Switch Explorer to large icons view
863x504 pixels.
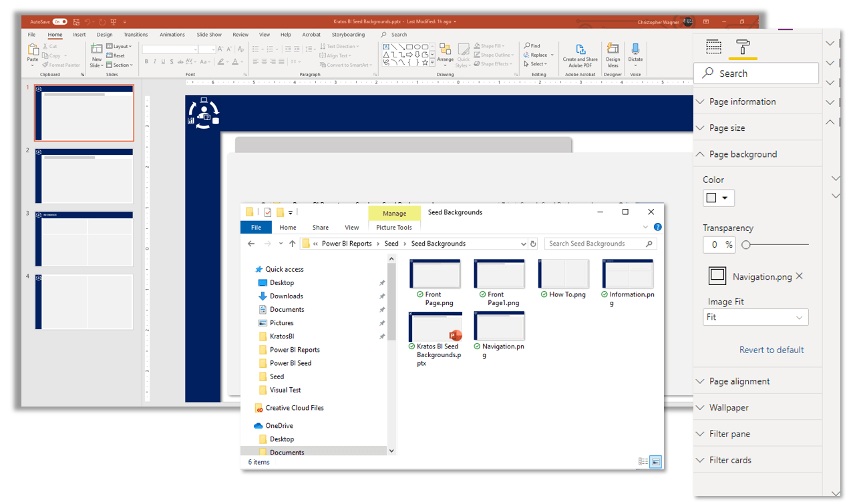coord(656,461)
